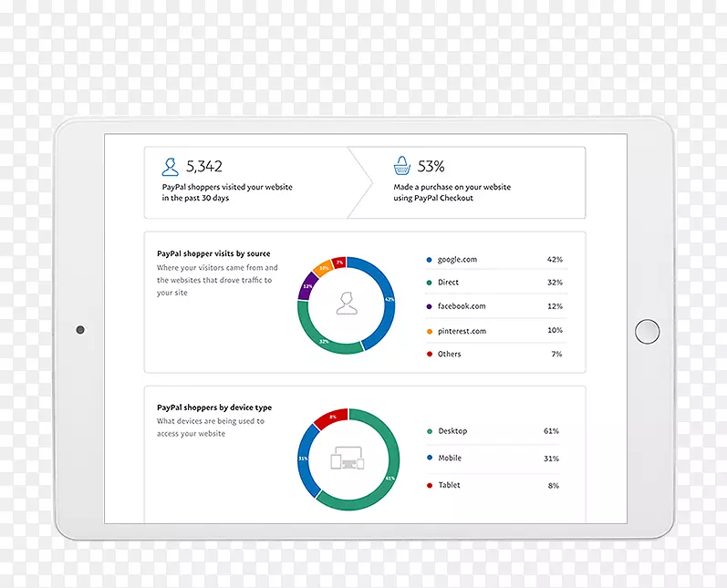Click the 5,342 shoppers count
Image resolution: width=727 pixels, height=588 pixels.
(204, 166)
